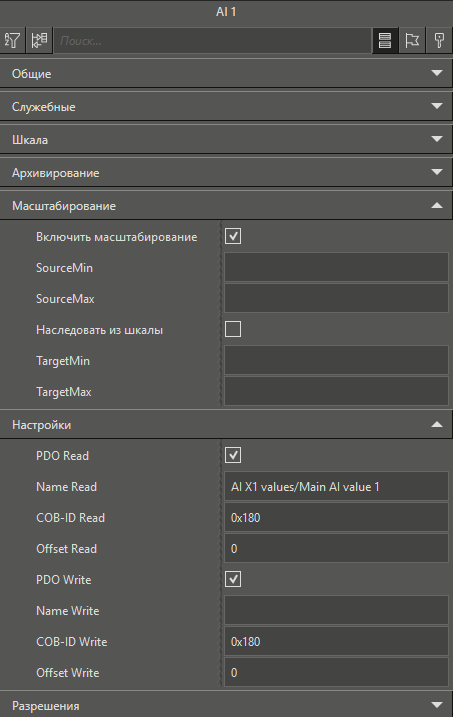Collapse the Настройки section

pos(226,424)
